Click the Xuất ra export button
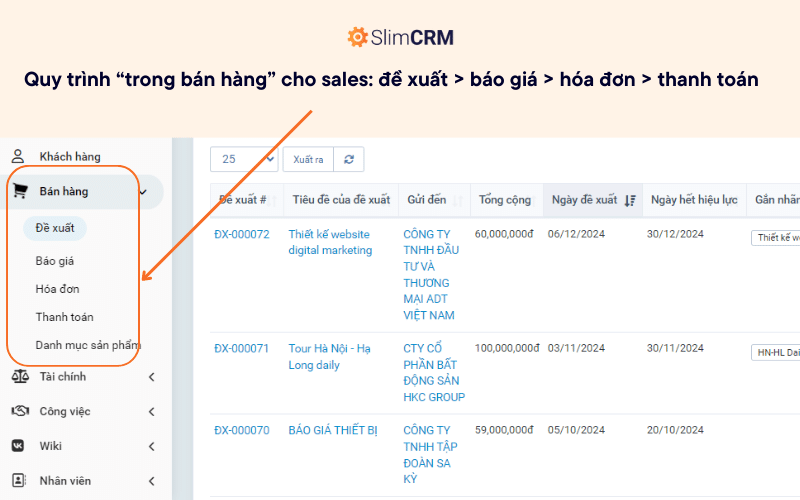This screenshot has width=800, height=500. point(308,160)
